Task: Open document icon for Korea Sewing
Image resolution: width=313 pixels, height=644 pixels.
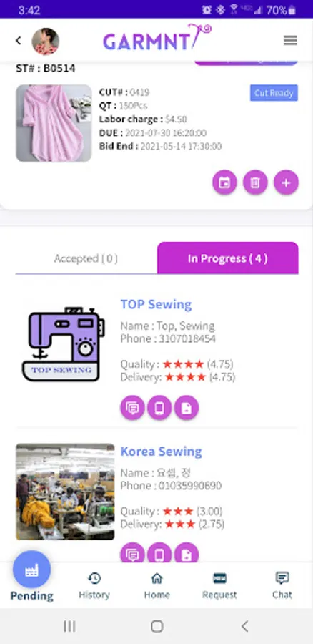Action: (187, 553)
